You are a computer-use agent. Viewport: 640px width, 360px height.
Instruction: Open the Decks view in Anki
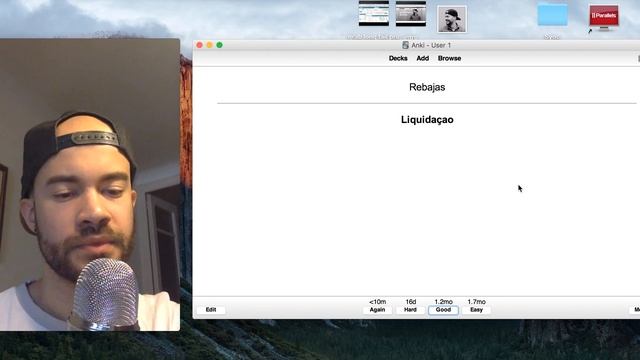tap(398, 58)
